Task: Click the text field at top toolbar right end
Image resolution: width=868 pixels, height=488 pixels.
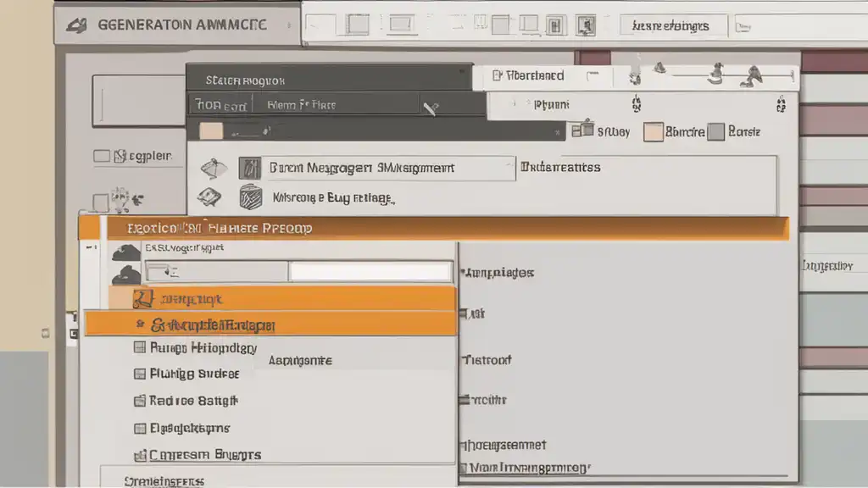Action: coord(801,26)
